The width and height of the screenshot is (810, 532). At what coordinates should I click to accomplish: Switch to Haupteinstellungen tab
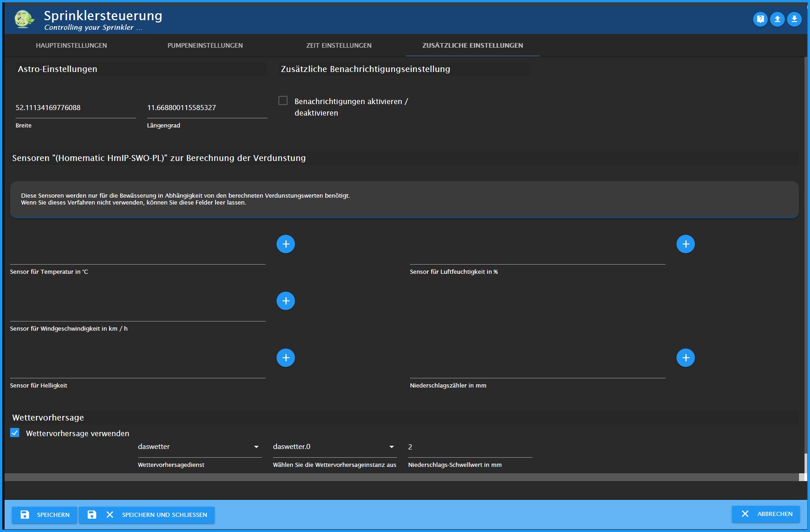click(x=72, y=45)
